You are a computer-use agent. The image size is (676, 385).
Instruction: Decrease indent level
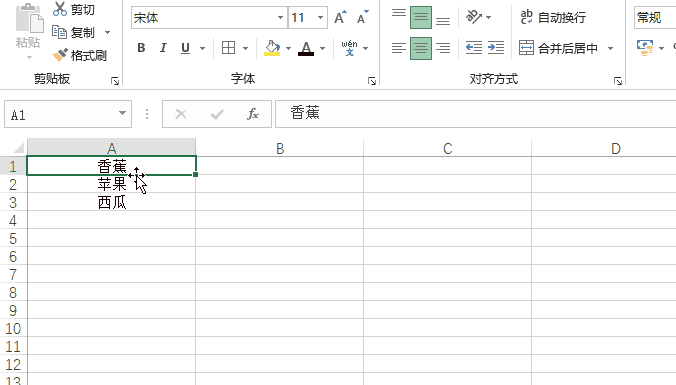click(x=474, y=47)
